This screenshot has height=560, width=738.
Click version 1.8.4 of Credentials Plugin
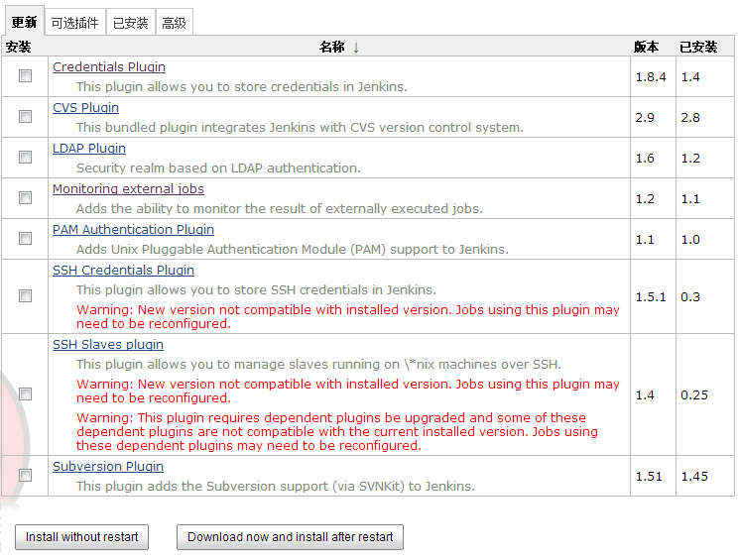coord(651,77)
